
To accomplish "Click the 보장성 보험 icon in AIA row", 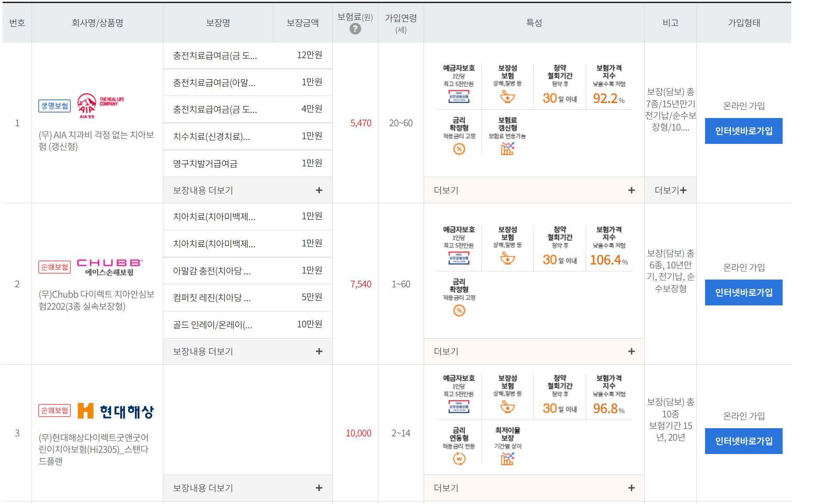I will tap(507, 97).
